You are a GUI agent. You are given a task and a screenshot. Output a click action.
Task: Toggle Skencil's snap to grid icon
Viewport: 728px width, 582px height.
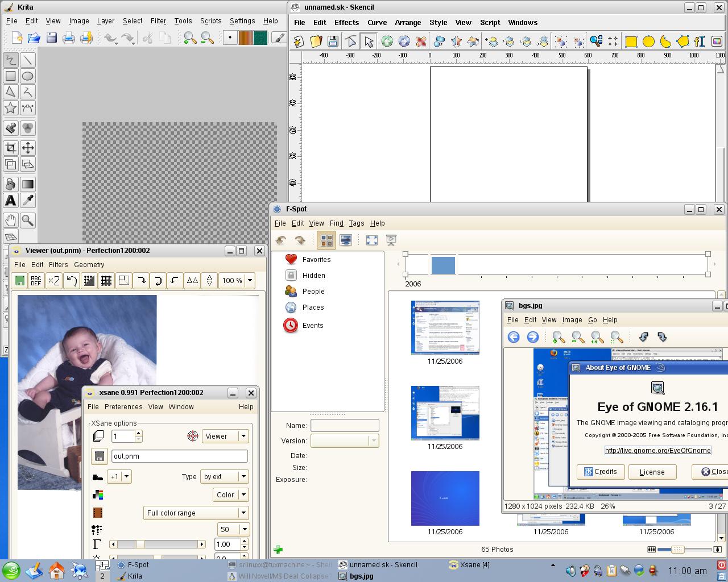(x=613, y=41)
